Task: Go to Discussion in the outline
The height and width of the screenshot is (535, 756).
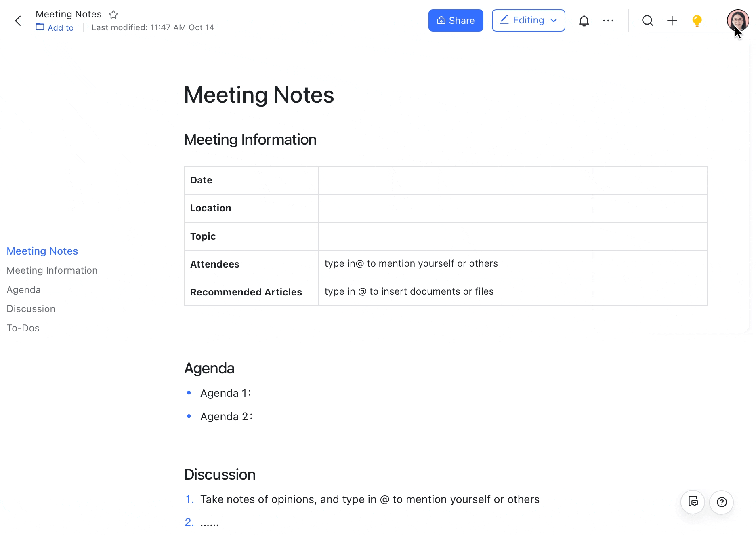Action: click(31, 309)
